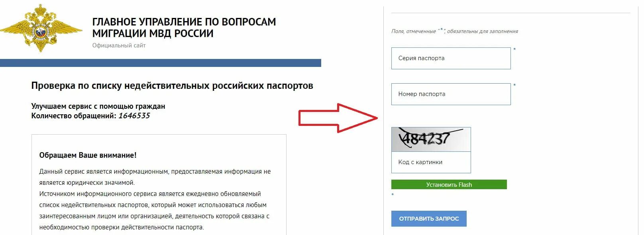
Task: Click the asterisk below the Flash button
Action: (393, 194)
